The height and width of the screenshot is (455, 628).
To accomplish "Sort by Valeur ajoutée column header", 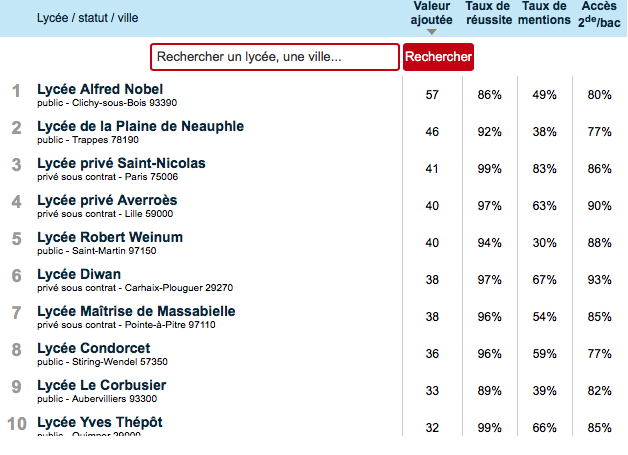I will point(431,13).
